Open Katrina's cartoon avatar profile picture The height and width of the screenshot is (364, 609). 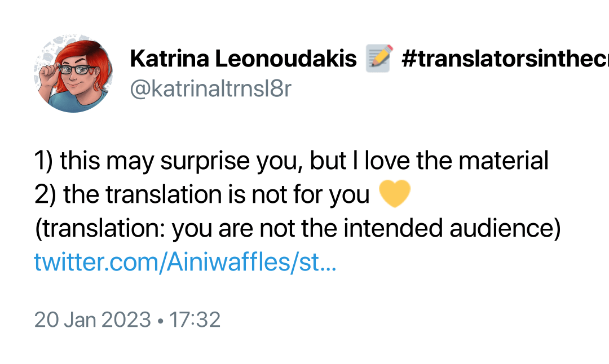[73, 73]
